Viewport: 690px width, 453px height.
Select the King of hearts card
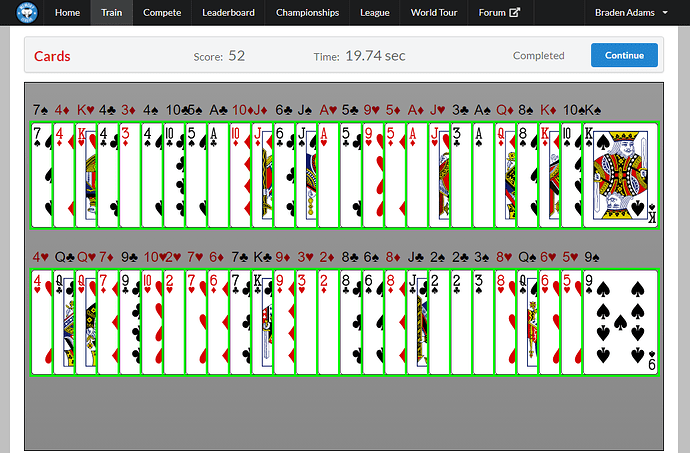click(x=86, y=175)
